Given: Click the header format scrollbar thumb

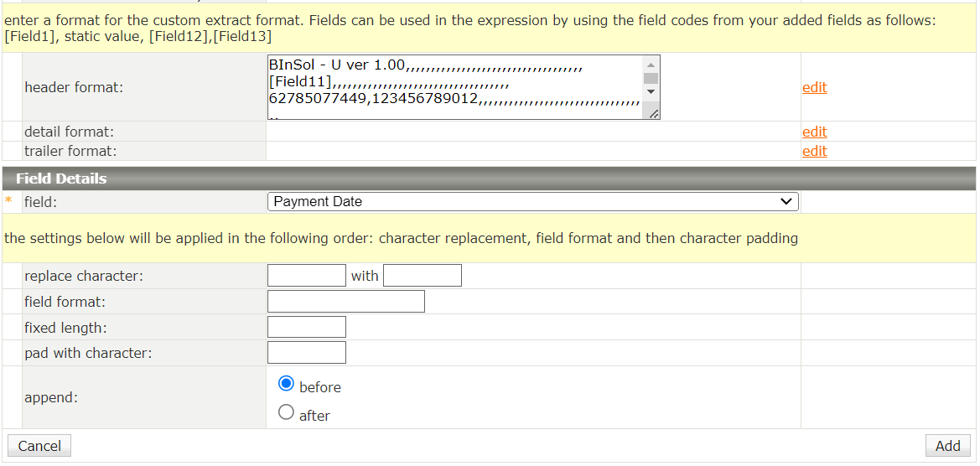Looking at the screenshot, I should [651, 78].
